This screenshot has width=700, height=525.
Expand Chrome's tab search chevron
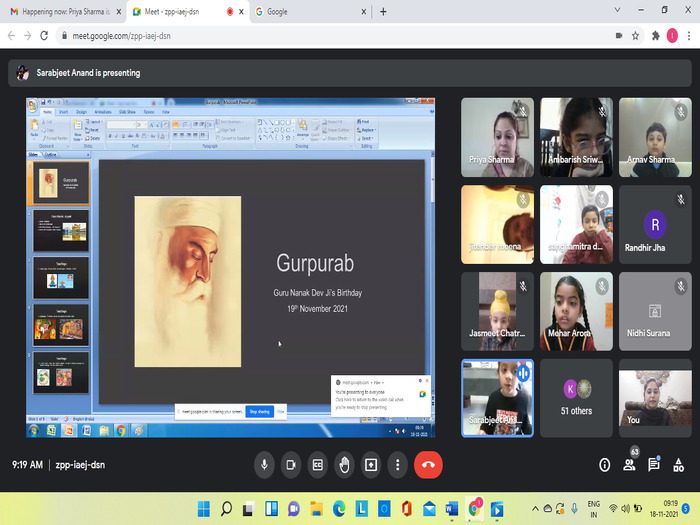(x=617, y=10)
